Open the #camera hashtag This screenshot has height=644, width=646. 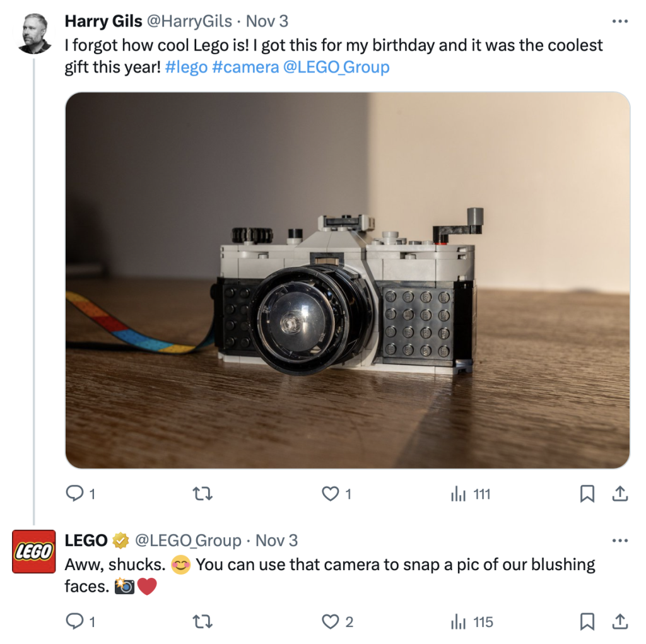click(245, 67)
